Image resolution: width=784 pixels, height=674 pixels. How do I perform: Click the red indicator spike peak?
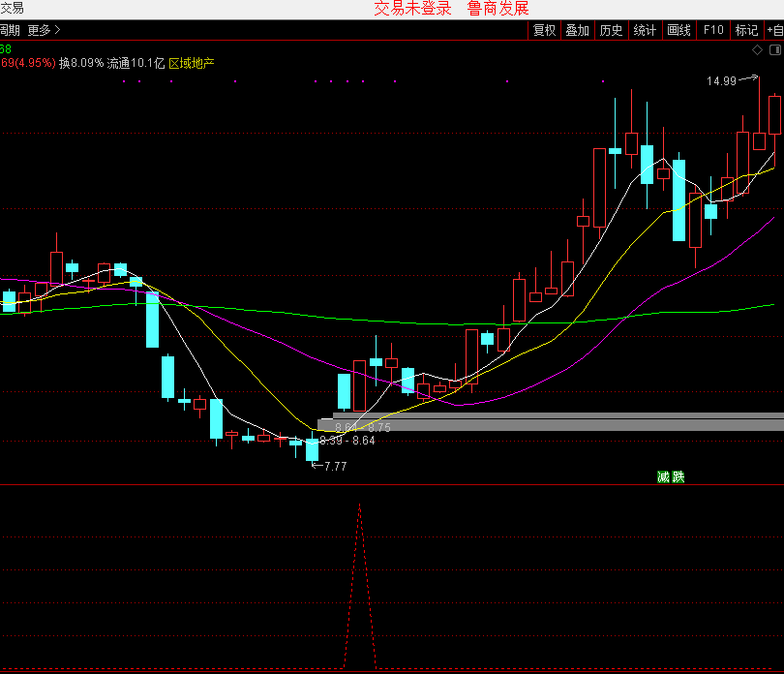click(360, 505)
